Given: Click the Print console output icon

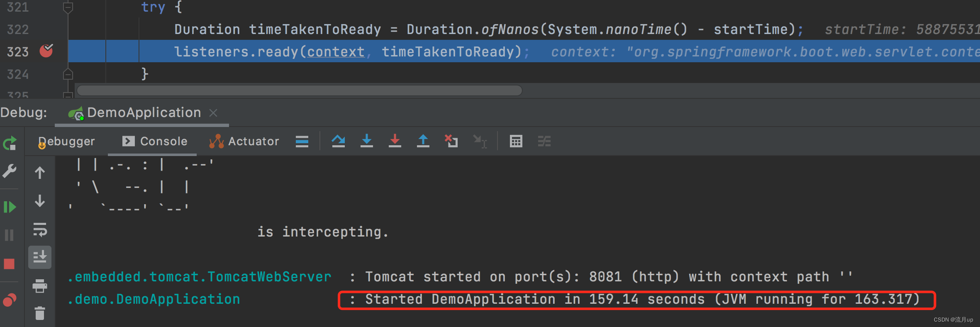Looking at the screenshot, I should [40, 286].
